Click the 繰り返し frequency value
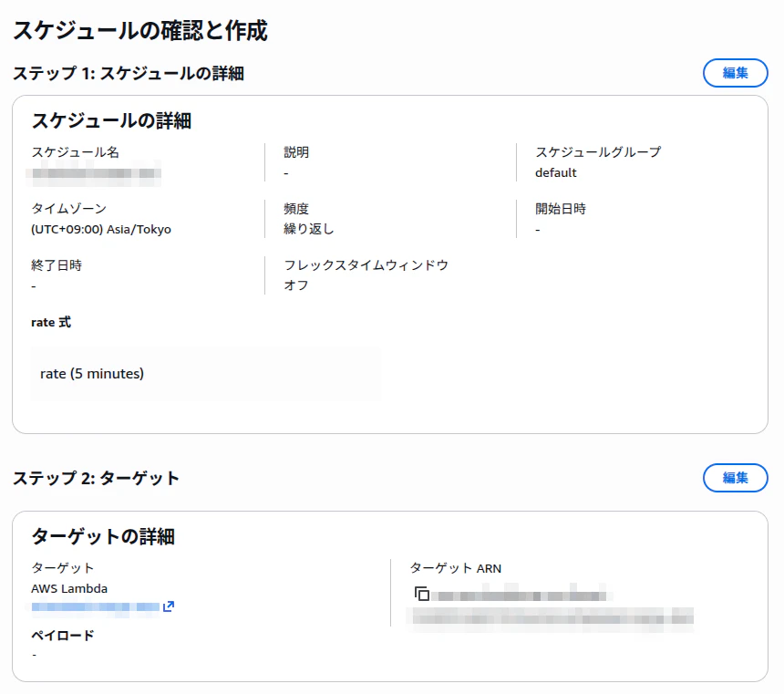Screen dimensions: 784x694 tap(308, 229)
